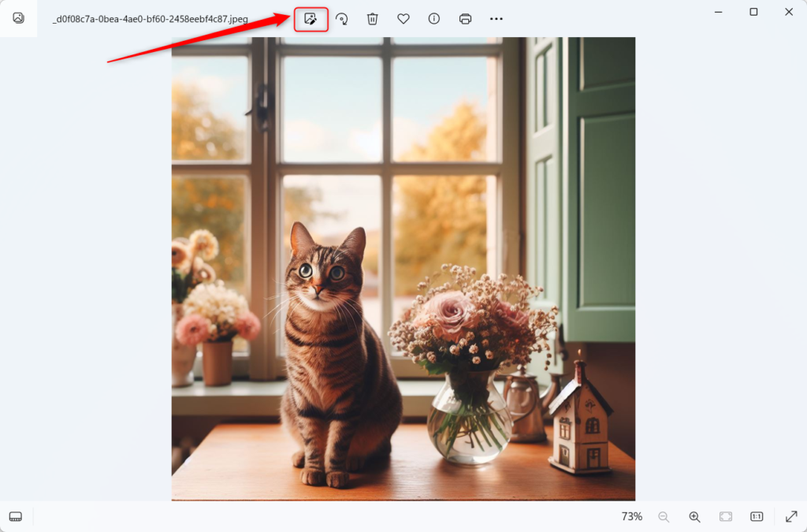Toggle fit image to window
Image resolution: width=807 pixels, height=532 pixels.
coord(725,516)
